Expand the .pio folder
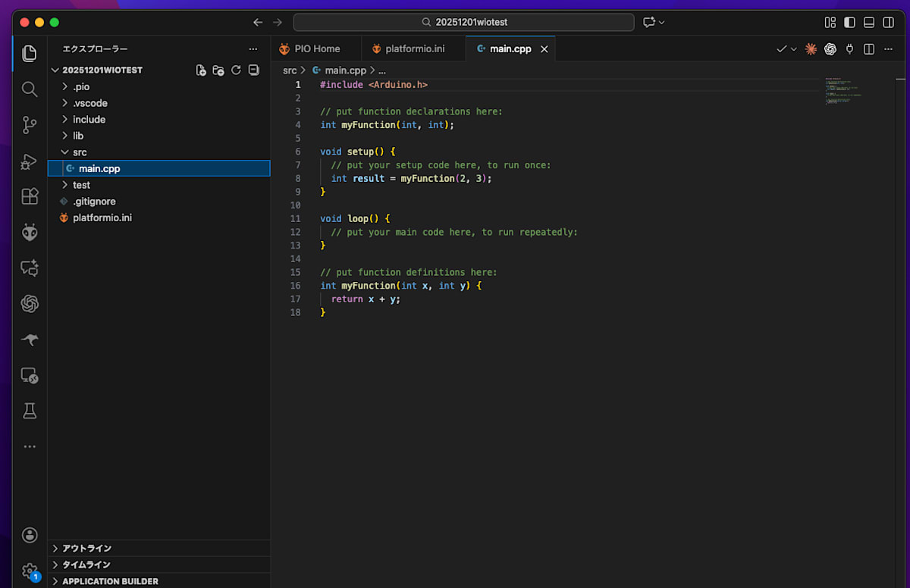 pos(81,86)
